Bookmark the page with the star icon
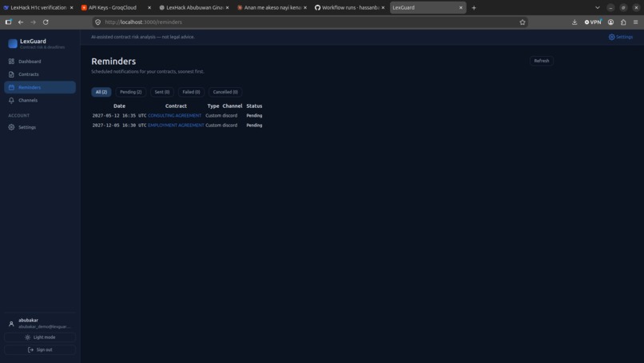Image resolution: width=644 pixels, height=363 pixels. (523, 22)
